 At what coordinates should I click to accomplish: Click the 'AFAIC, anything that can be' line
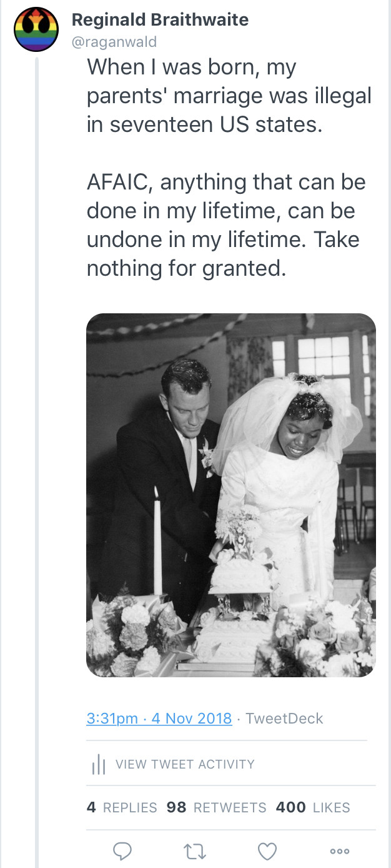226,182
